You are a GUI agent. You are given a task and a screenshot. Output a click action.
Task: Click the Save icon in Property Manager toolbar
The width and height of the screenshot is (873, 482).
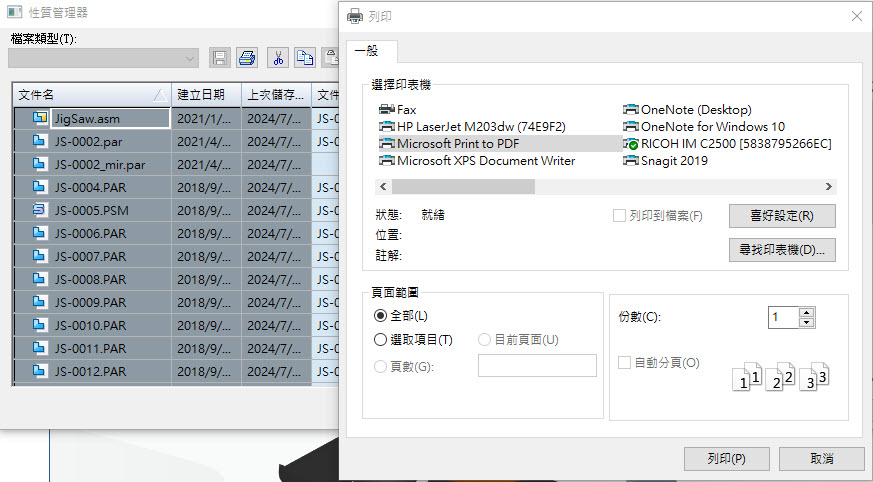coord(220,58)
